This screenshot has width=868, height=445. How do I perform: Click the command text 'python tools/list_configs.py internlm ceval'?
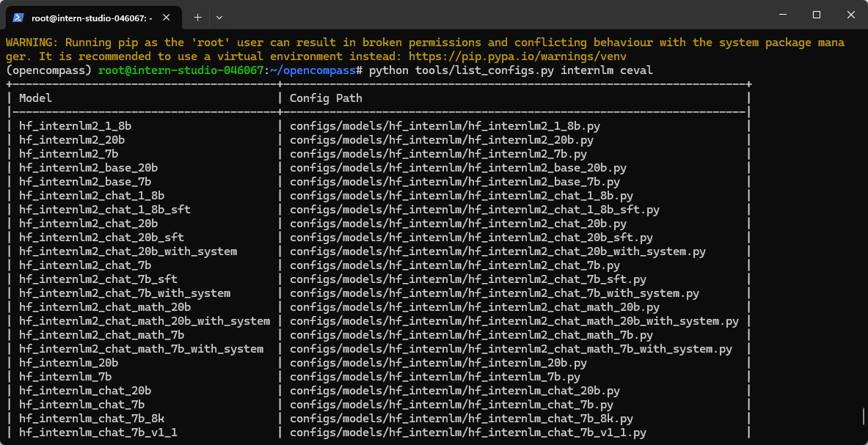click(511, 70)
